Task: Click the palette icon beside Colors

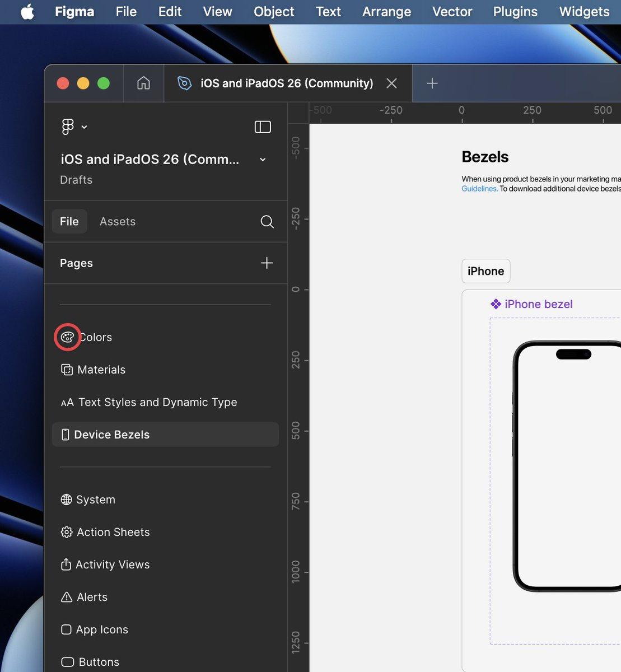Action: pos(67,337)
